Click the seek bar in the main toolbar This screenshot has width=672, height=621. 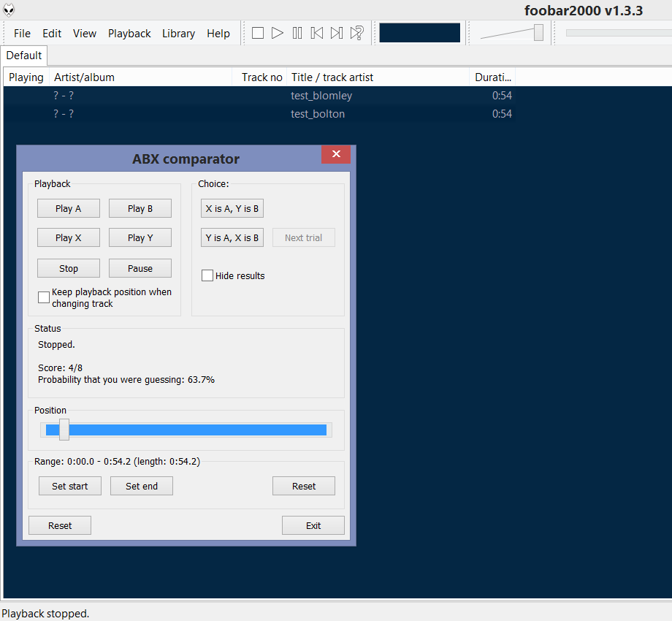point(619,33)
